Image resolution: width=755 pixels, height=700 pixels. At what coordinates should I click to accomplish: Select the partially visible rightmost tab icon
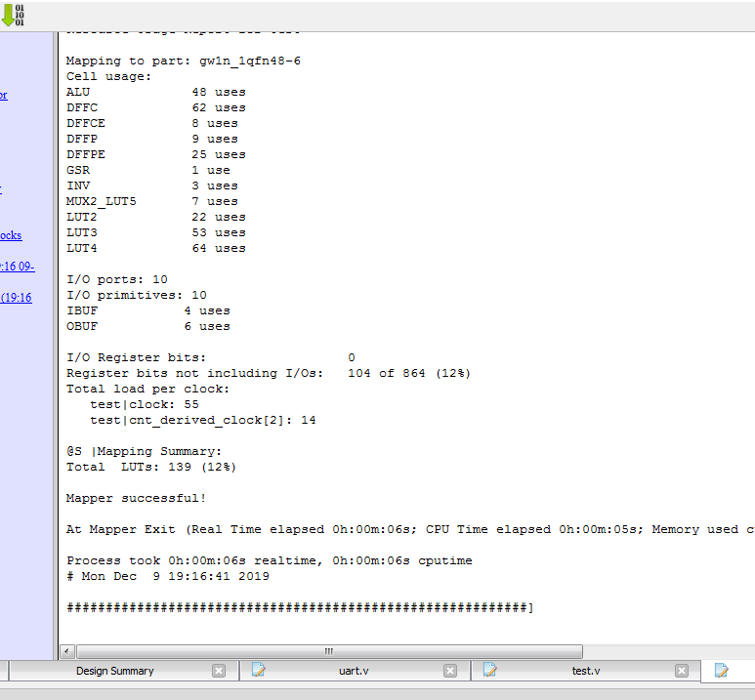(722, 670)
